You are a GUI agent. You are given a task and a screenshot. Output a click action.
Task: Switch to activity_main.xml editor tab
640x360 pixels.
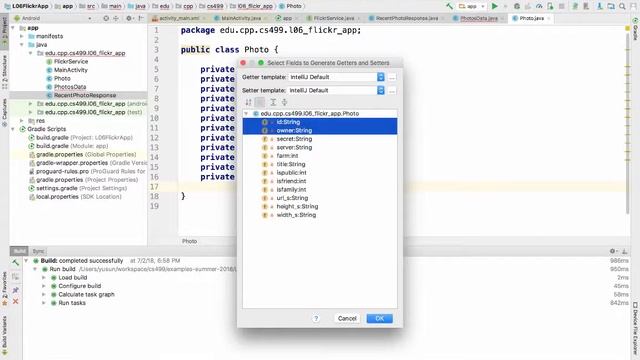179,18
